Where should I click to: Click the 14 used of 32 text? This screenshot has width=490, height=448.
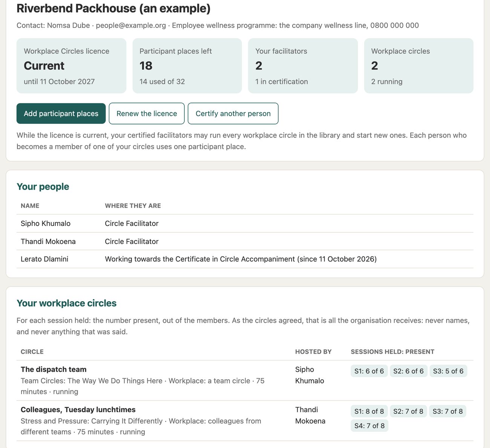coord(162,81)
